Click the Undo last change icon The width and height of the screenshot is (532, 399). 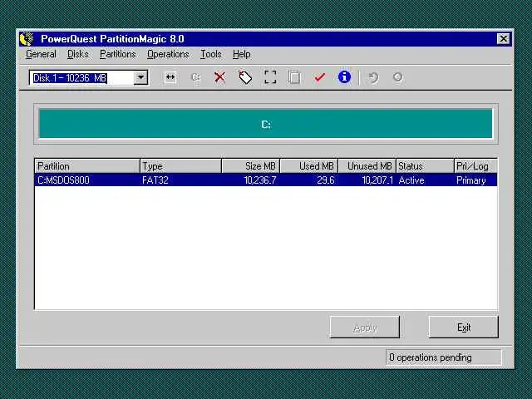(x=373, y=77)
